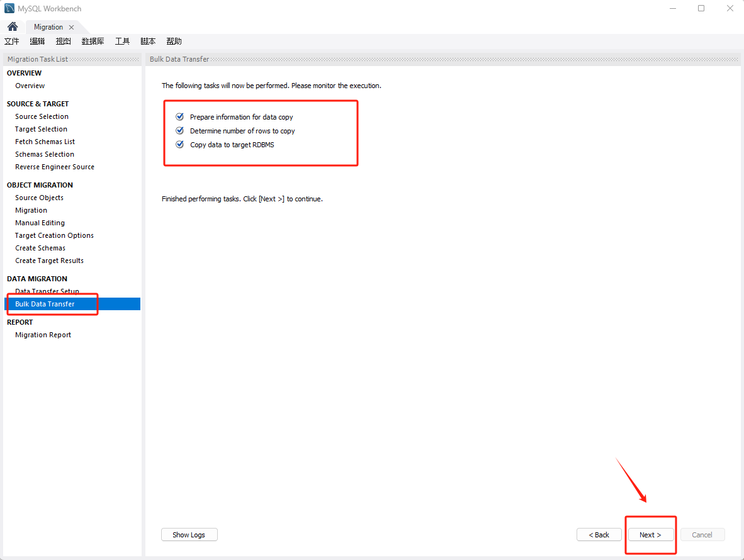Open the Home screen tab icon
Image resolution: width=744 pixels, height=560 pixels.
click(x=13, y=26)
